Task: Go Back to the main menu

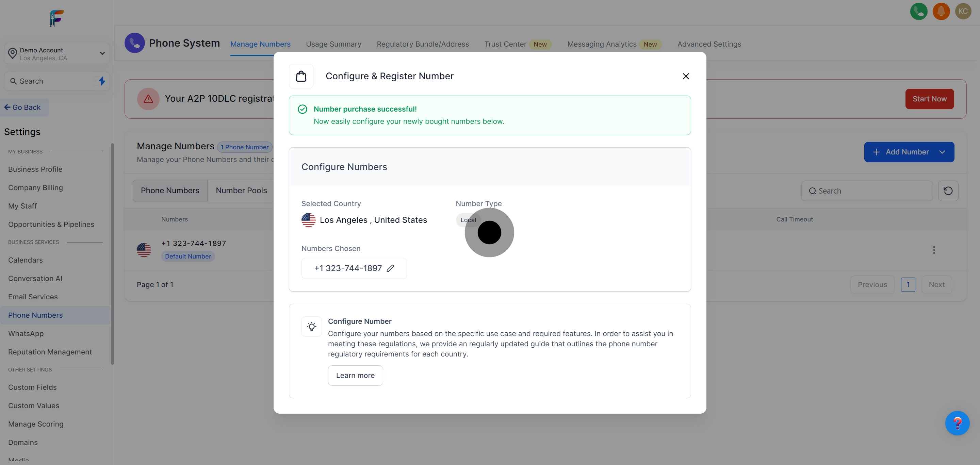Action: click(23, 107)
